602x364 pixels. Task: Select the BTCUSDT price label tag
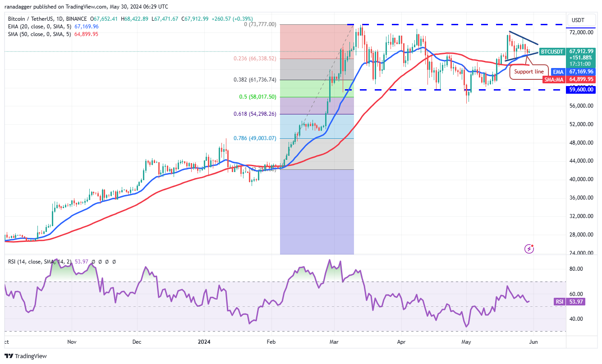coord(551,52)
